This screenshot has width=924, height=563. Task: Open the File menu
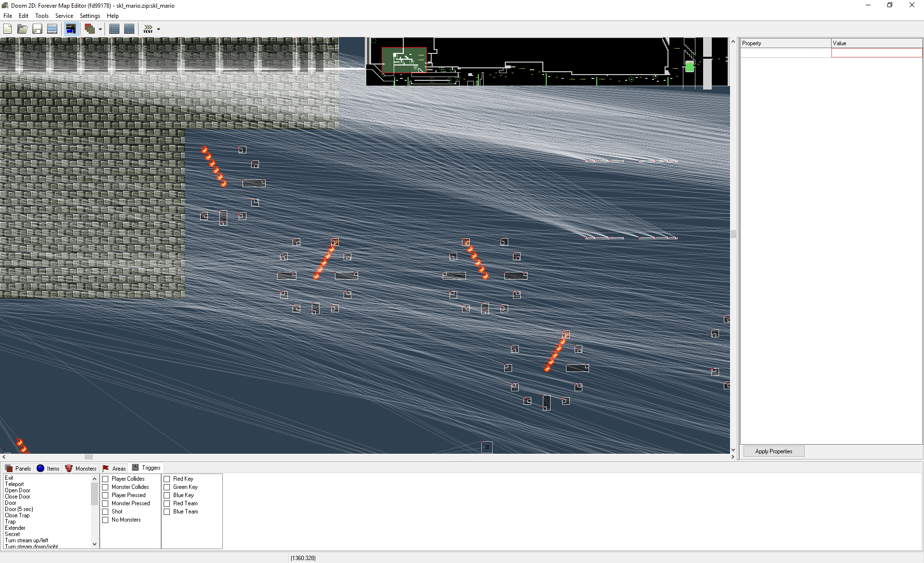[x=8, y=16]
